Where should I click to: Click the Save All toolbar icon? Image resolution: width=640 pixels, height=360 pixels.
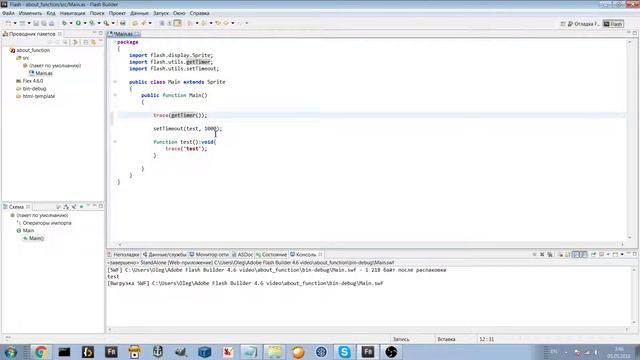44,23
